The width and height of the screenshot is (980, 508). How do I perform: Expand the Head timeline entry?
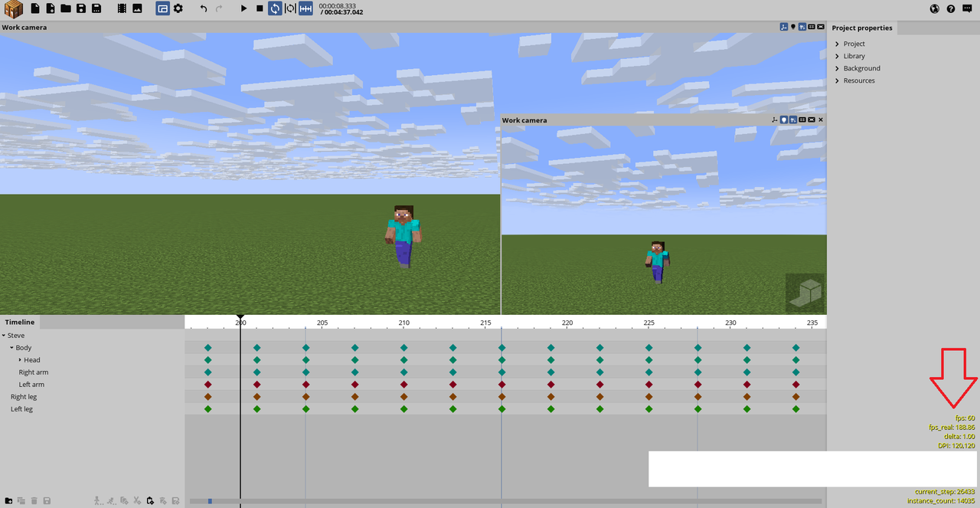pos(21,360)
